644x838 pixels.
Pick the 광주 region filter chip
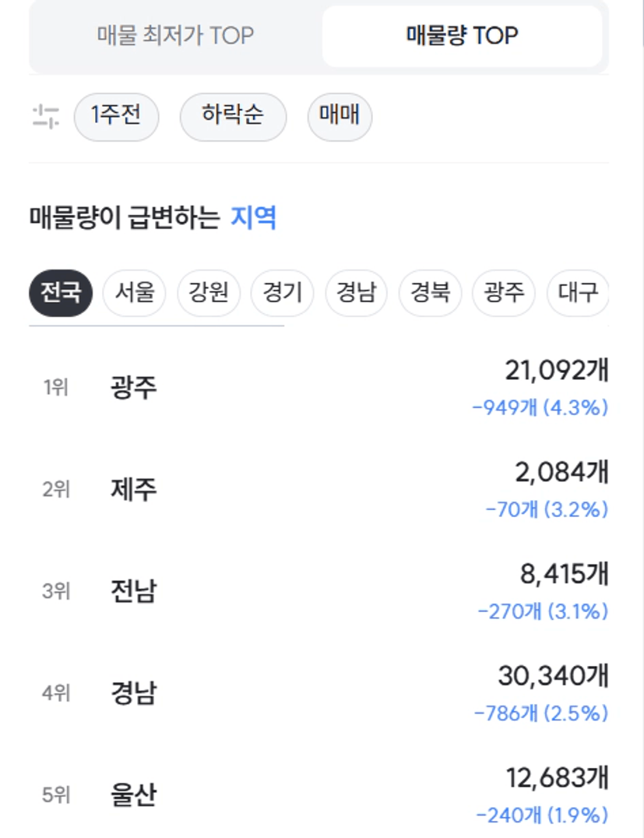point(504,293)
